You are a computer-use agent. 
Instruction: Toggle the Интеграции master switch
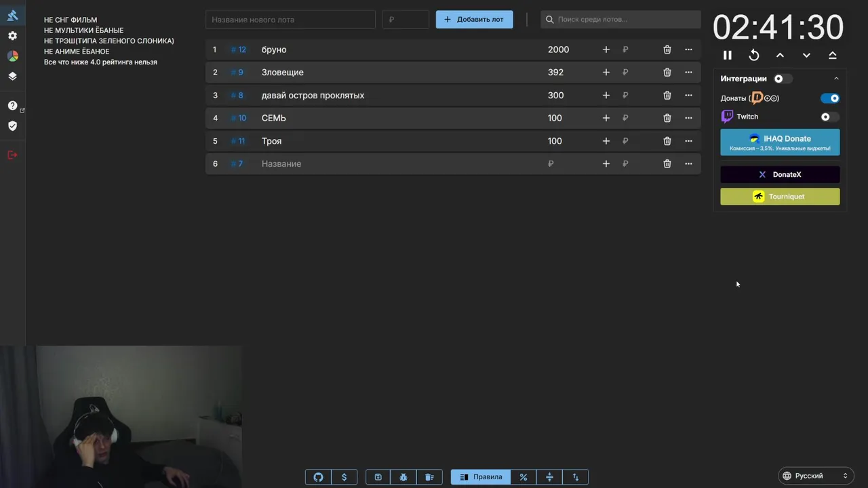pyautogui.click(x=783, y=79)
